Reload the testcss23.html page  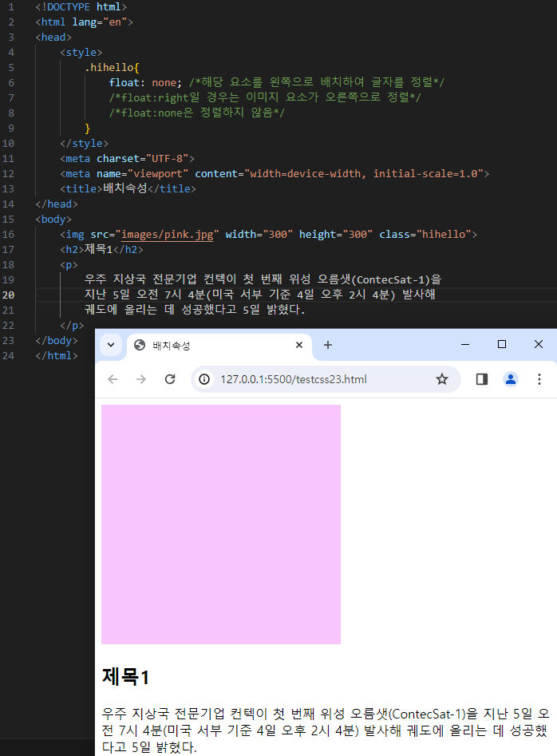tap(170, 379)
